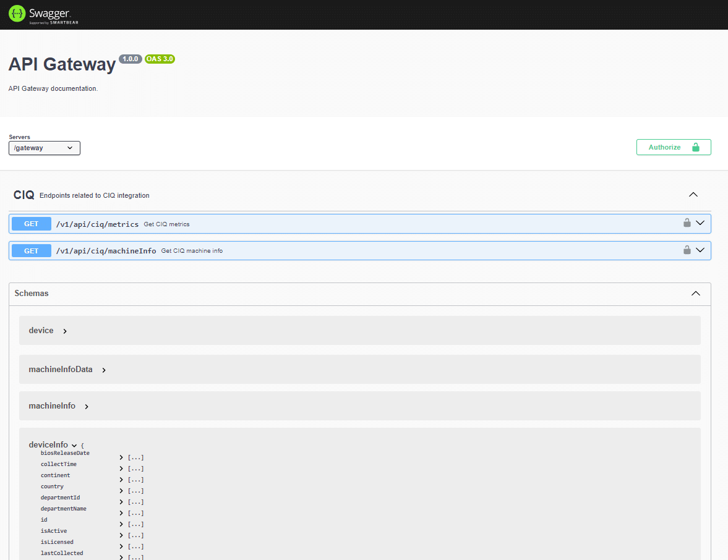Open the country property in deviceInfo
728x560 pixels.
point(121,491)
